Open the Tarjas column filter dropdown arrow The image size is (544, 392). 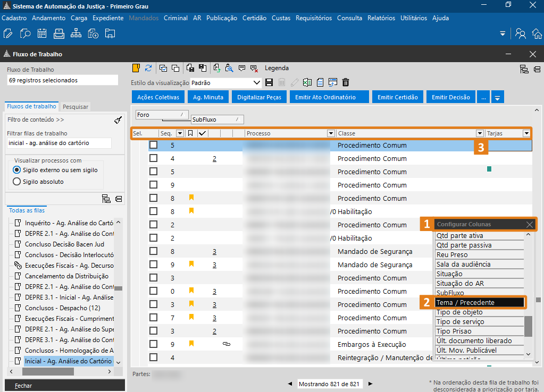pos(526,133)
